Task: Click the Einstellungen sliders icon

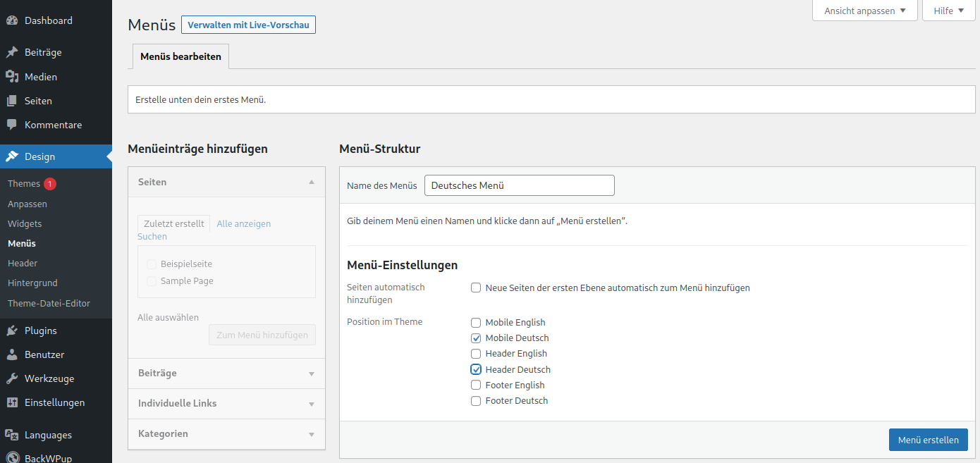Action: click(x=12, y=402)
